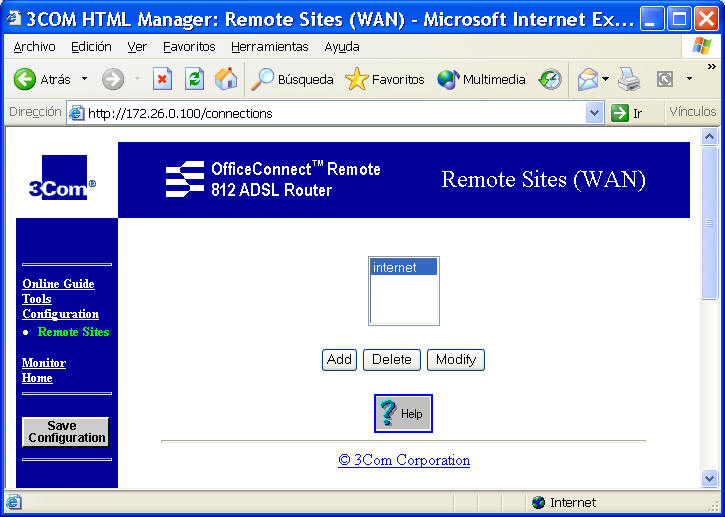Open the Monitor link
Screen dimensions: 725x517
(44, 363)
